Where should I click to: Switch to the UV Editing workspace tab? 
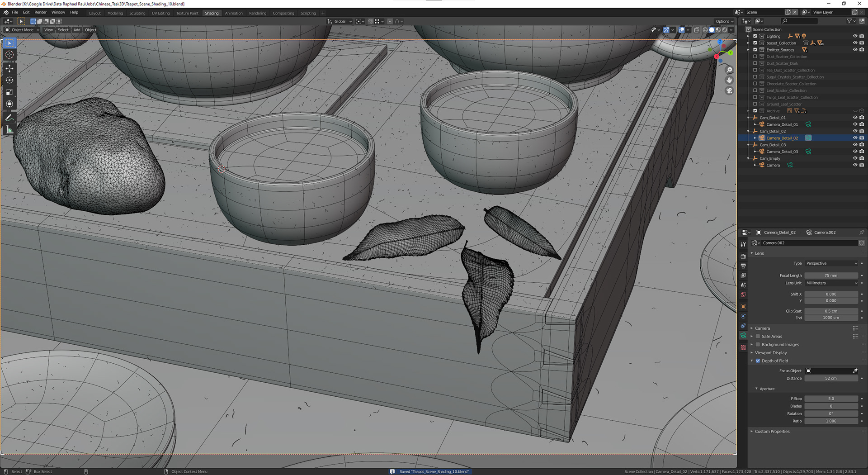pos(160,13)
